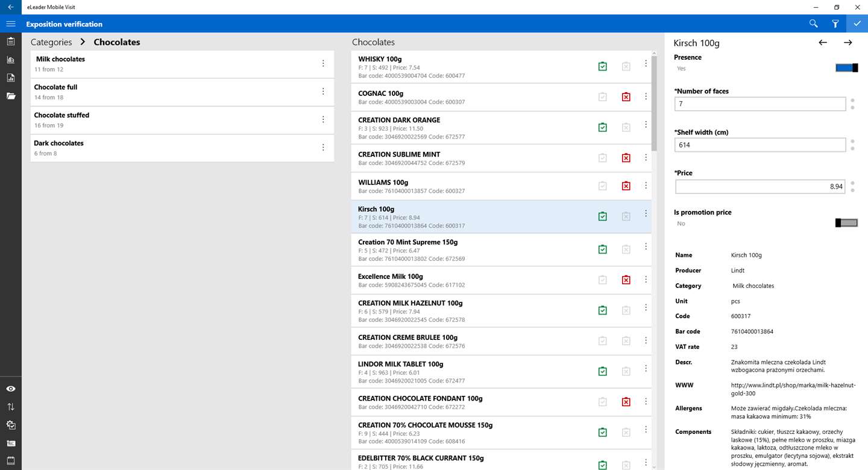Screen dimensions: 868x470
Task: Open more options for Dark chocolates category
Action: coord(323,147)
